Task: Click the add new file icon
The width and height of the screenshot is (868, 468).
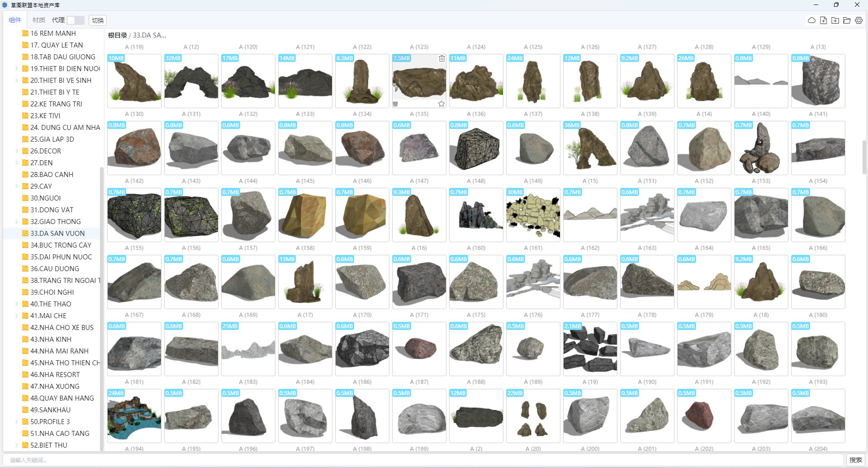Action: (823, 20)
